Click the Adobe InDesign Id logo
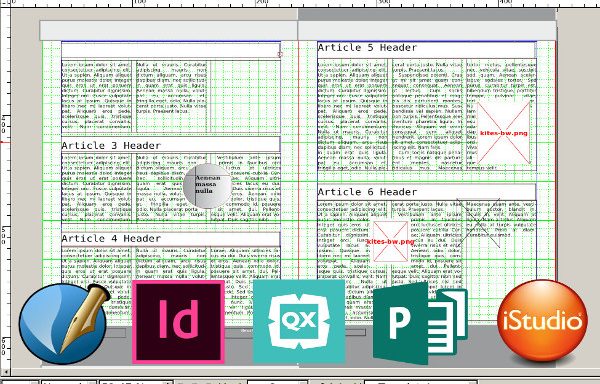Image resolution: width=600 pixels, height=384 pixels. pos(178,322)
